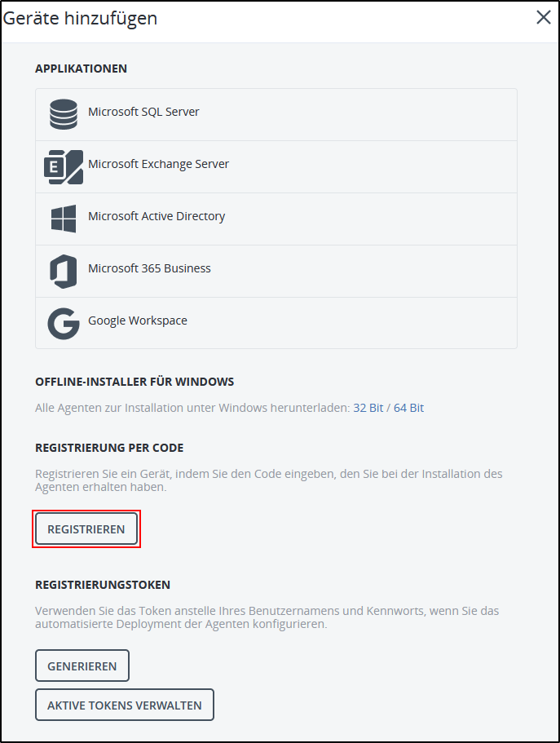560x743 pixels.
Task: Open AKTIVE TOKENS VERWALTEN
Action: coord(124,705)
